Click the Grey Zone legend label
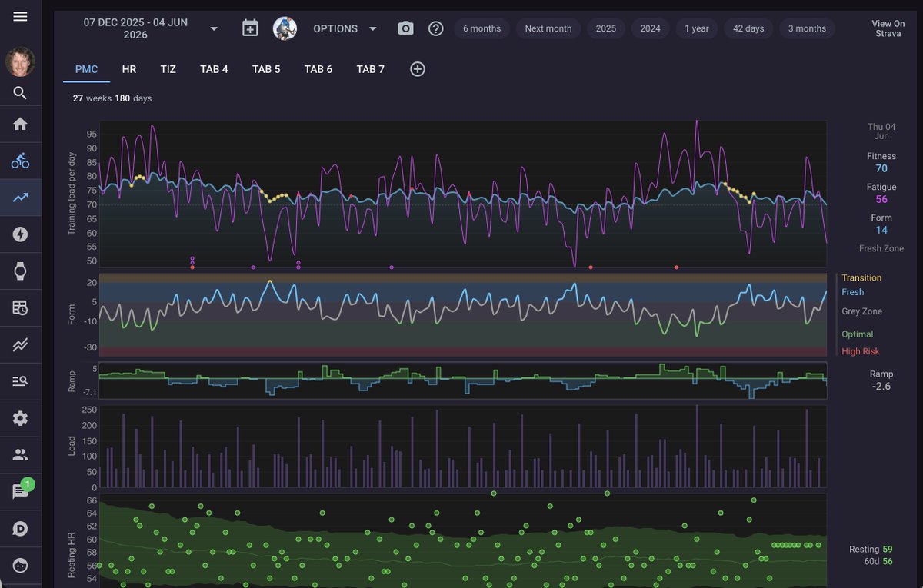Image resolution: width=923 pixels, height=588 pixels. 862,311
